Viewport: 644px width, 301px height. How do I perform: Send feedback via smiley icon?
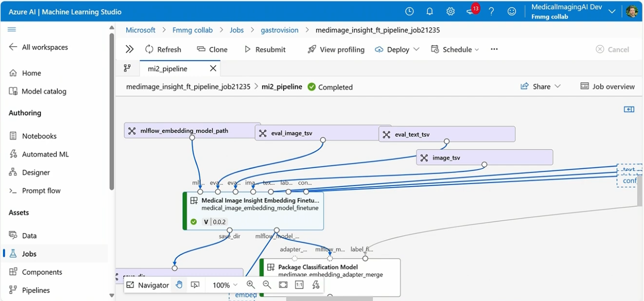pos(512,11)
